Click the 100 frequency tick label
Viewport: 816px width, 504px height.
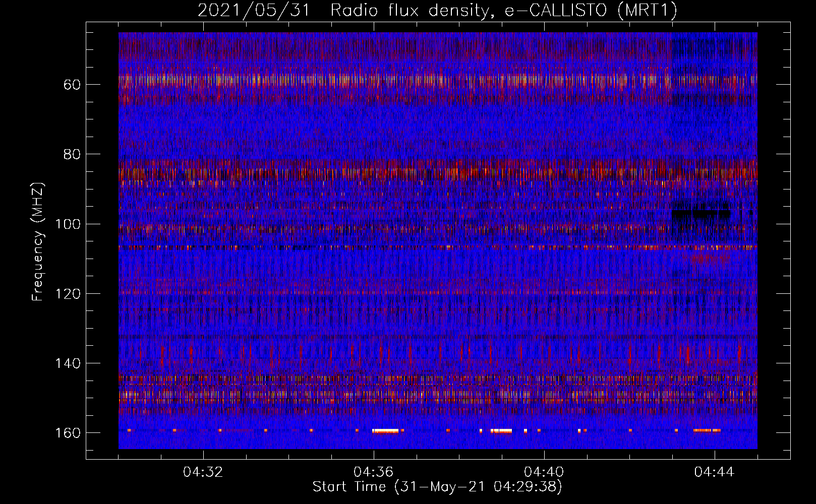click(x=68, y=224)
